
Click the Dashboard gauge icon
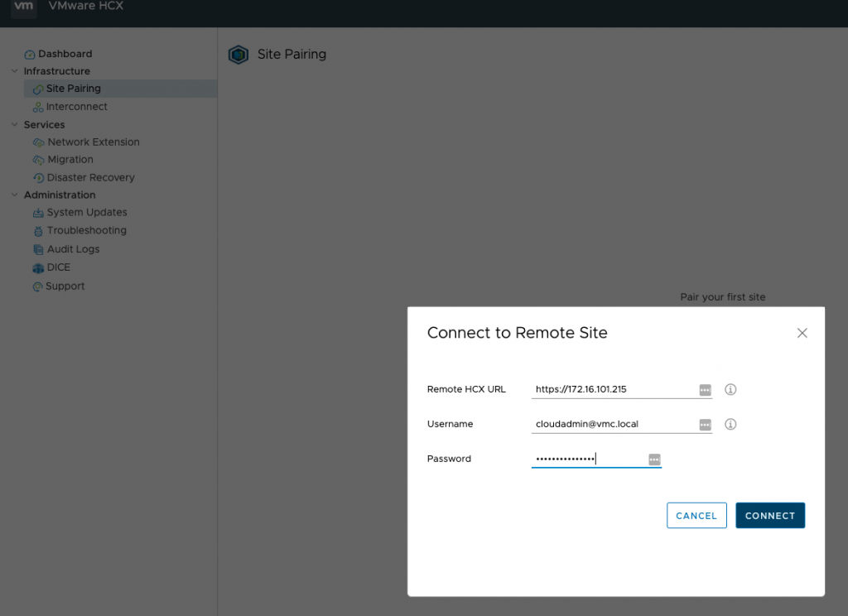click(30, 54)
